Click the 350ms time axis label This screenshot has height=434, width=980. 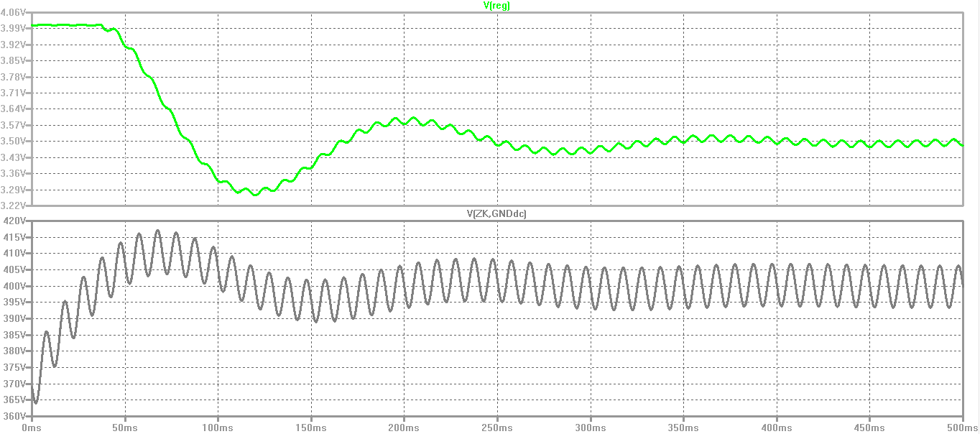683,427
